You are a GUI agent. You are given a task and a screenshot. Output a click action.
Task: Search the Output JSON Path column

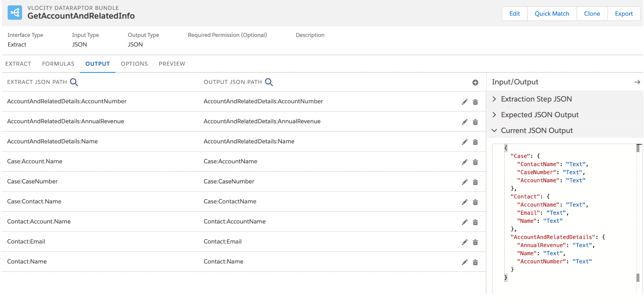coord(269,82)
